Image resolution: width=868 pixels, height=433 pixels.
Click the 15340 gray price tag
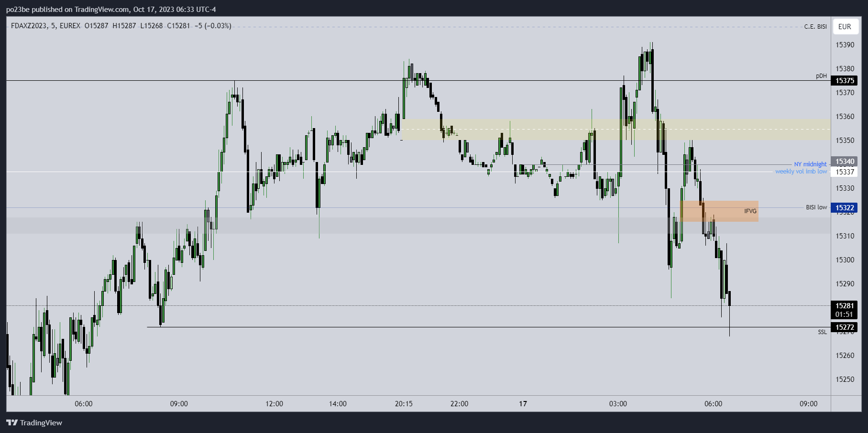click(845, 162)
